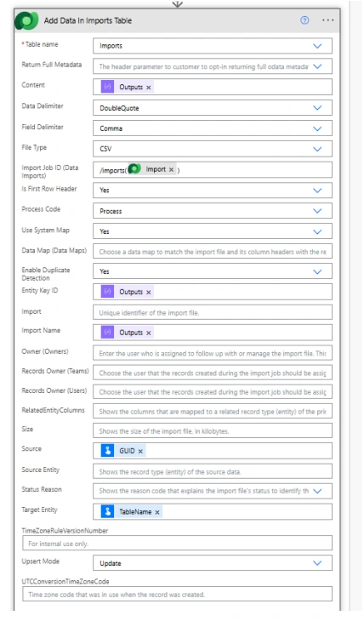Click the TableName token icon in Target Entity
Image resolution: width=364 pixels, height=638 pixels.
(x=107, y=512)
